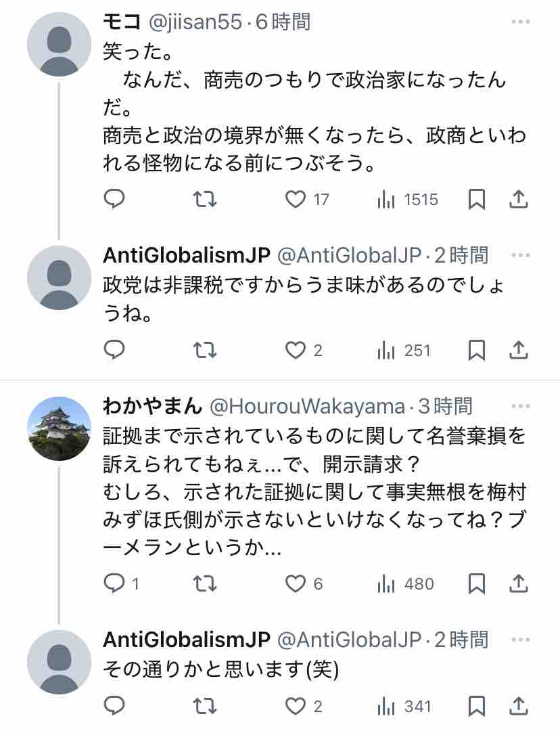View analytics showing 341 views

(x=404, y=707)
